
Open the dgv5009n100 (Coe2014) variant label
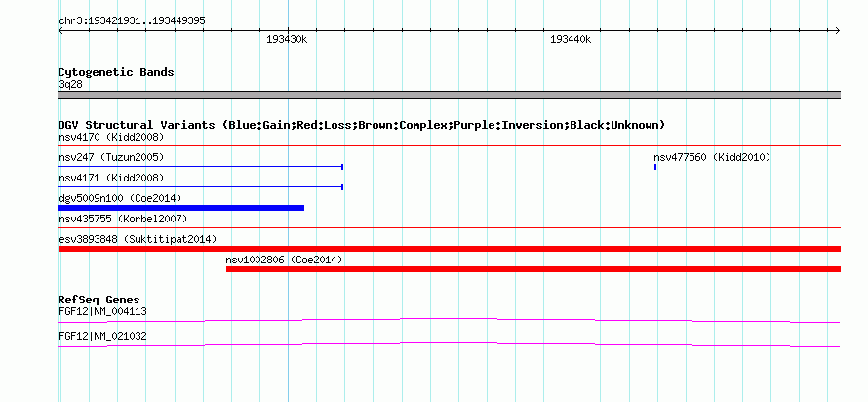coord(120,198)
